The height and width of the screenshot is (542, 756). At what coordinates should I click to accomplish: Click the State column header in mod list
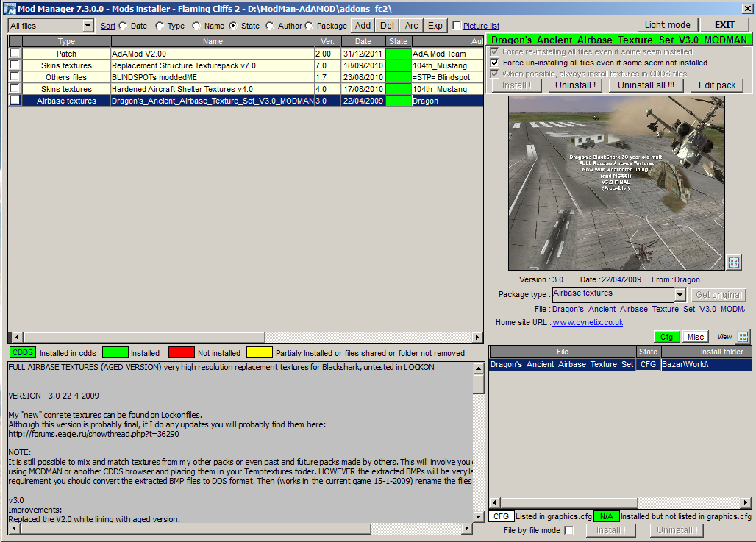399,41
